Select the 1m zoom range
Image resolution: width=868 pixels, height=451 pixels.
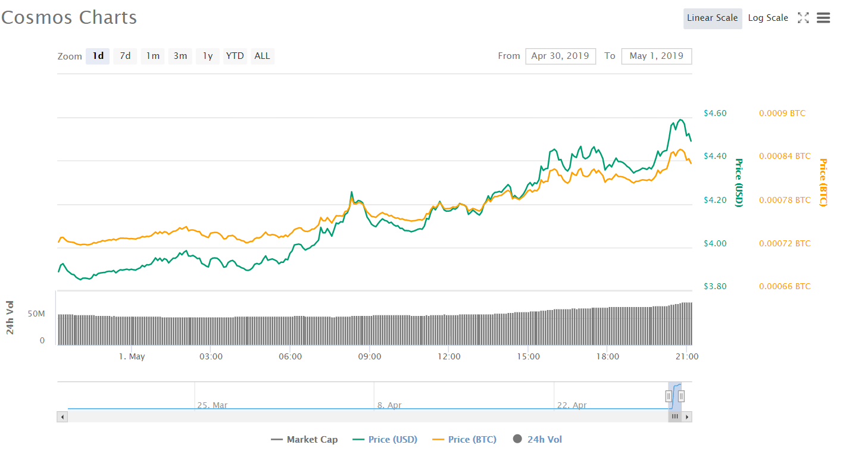coord(153,56)
